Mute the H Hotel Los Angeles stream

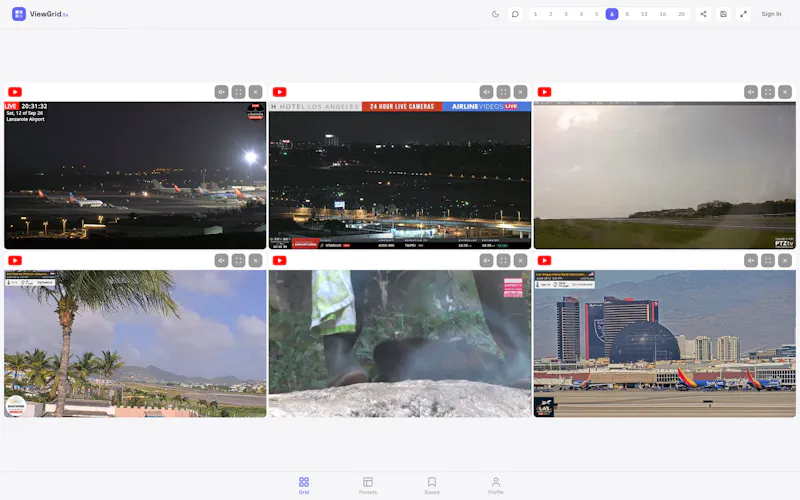[x=486, y=92]
